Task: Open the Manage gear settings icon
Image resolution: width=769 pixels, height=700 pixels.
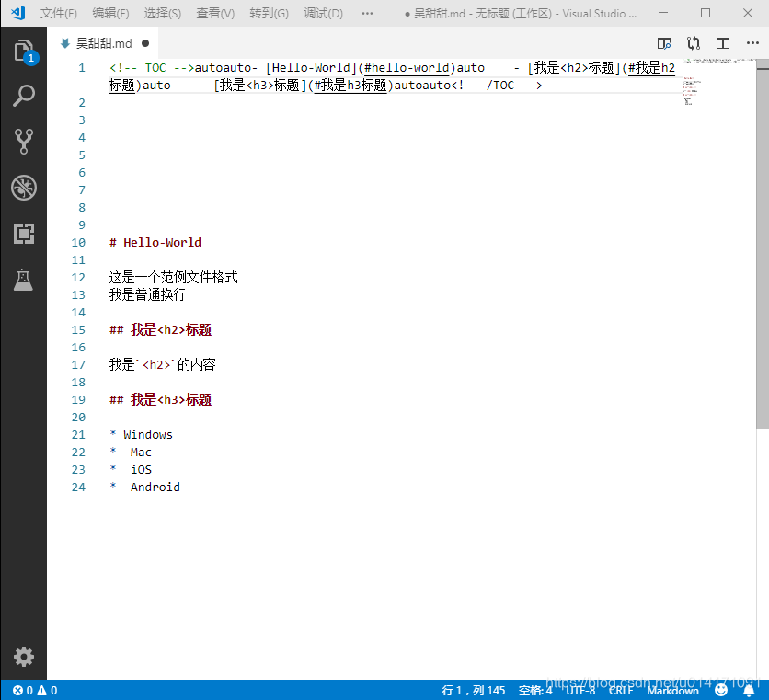Action: pyautogui.click(x=24, y=657)
